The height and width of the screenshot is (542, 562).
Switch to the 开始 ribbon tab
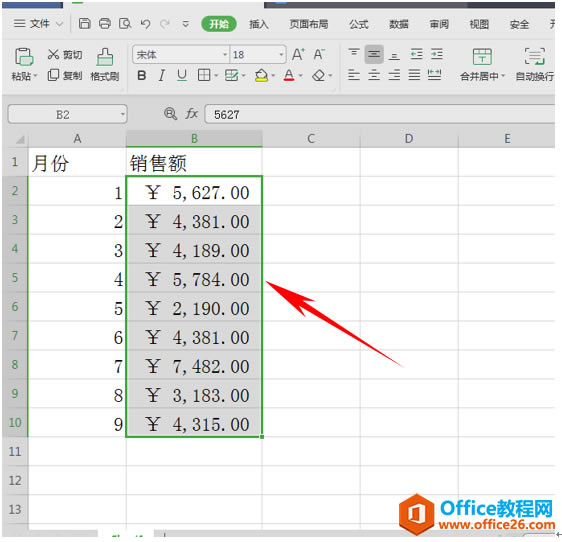click(219, 24)
